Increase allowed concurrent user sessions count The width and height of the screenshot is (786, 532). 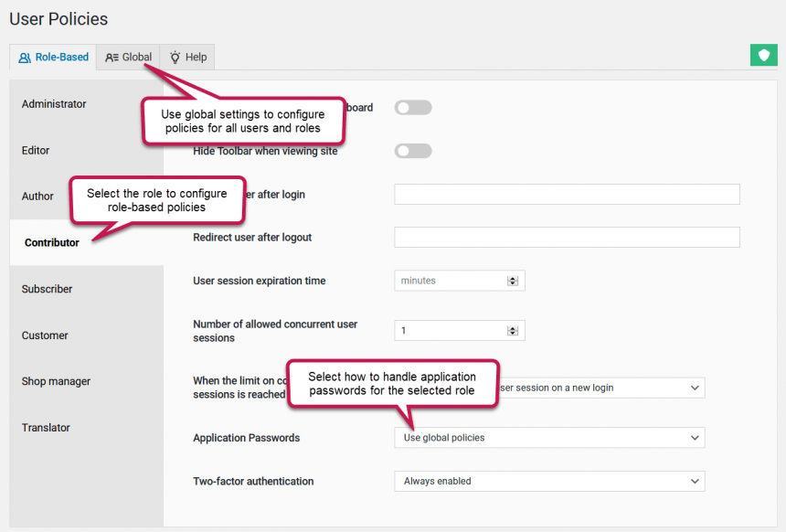515,326
